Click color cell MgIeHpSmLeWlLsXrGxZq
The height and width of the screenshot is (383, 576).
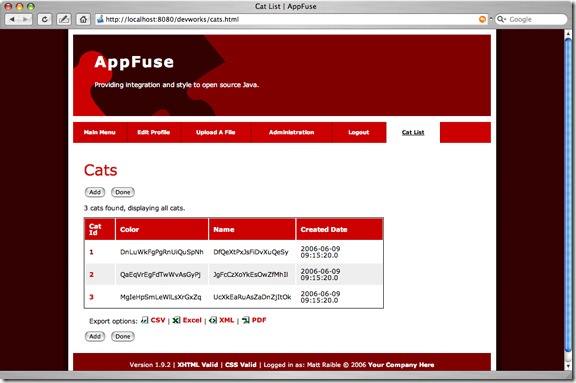tap(161, 297)
